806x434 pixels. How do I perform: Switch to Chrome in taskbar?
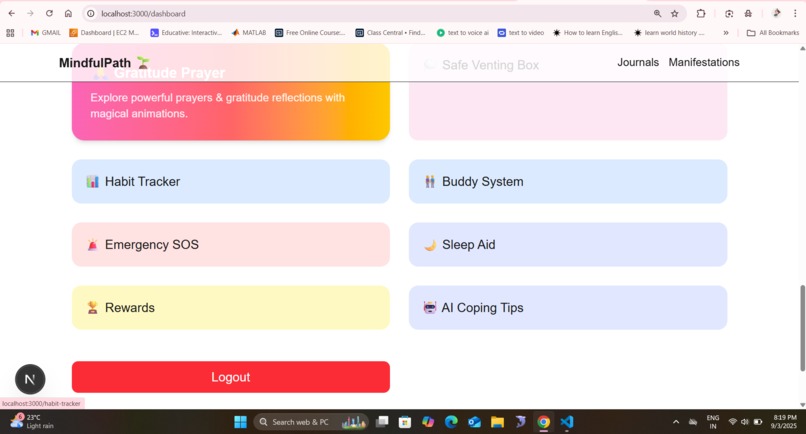[543, 422]
